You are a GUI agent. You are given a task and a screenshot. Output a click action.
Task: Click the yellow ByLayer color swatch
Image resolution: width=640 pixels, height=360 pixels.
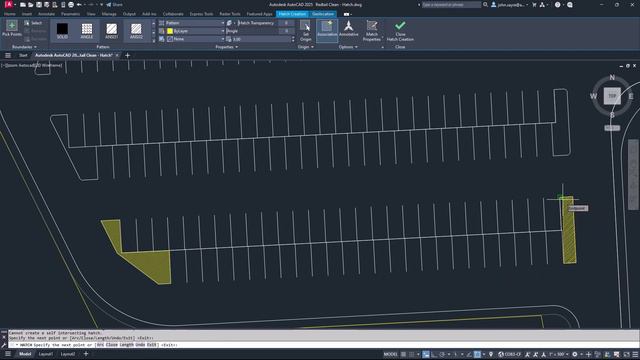(x=170, y=31)
